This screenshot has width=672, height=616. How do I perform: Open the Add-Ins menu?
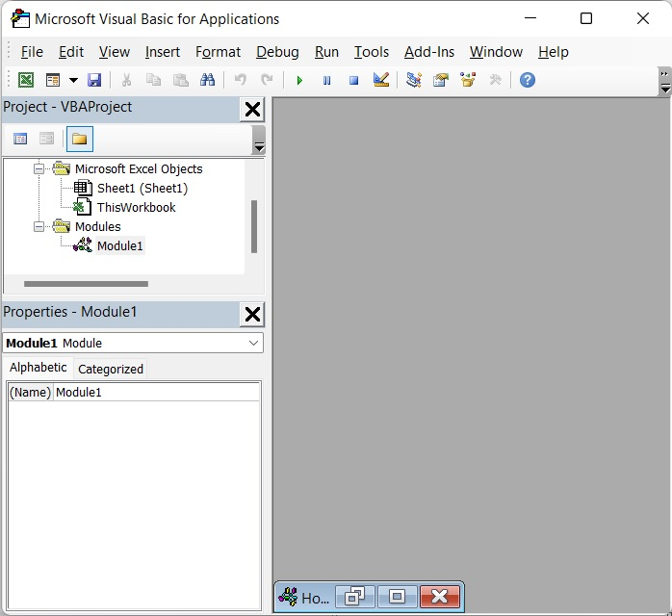[429, 52]
